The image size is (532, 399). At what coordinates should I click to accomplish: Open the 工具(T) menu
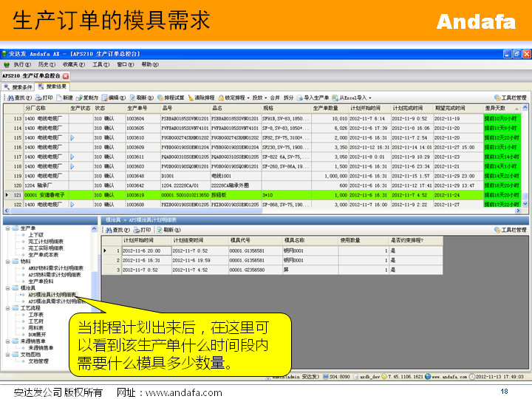[100, 65]
